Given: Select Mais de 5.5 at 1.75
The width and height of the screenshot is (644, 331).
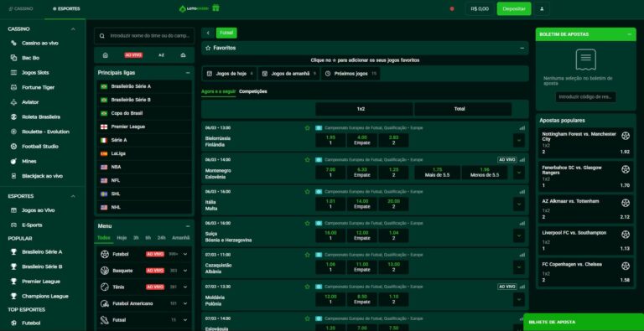Looking at the screenshot, I should coord(438,172).
